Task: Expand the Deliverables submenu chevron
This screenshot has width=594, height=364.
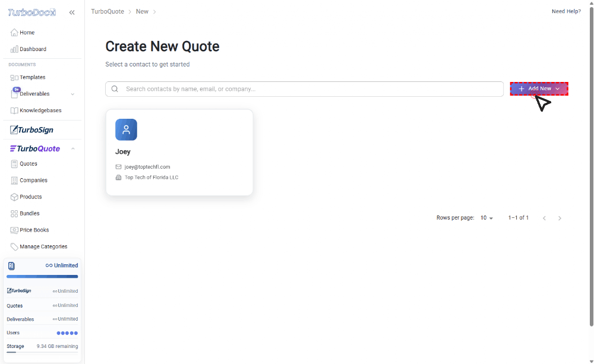Action: click(72, 94)
